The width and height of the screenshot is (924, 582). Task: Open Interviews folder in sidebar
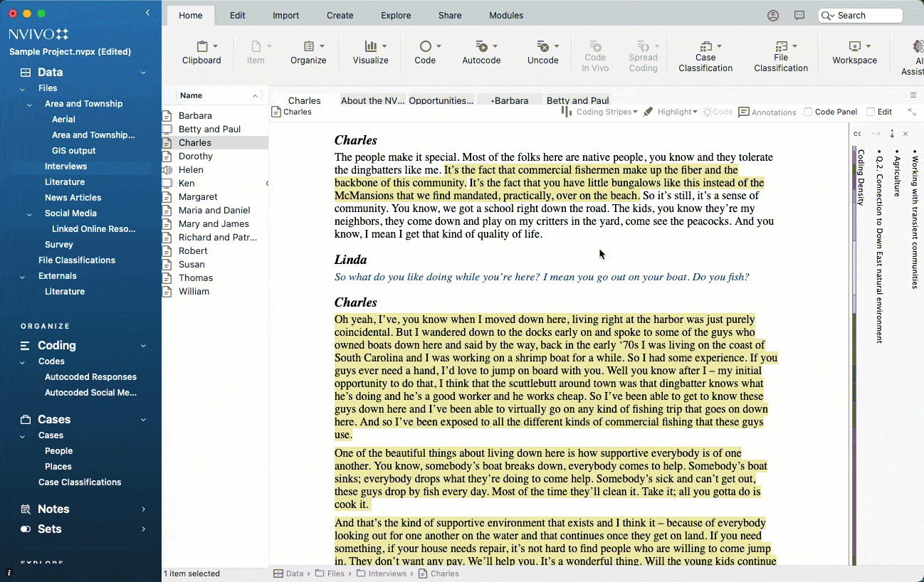(x=65, y=166)
